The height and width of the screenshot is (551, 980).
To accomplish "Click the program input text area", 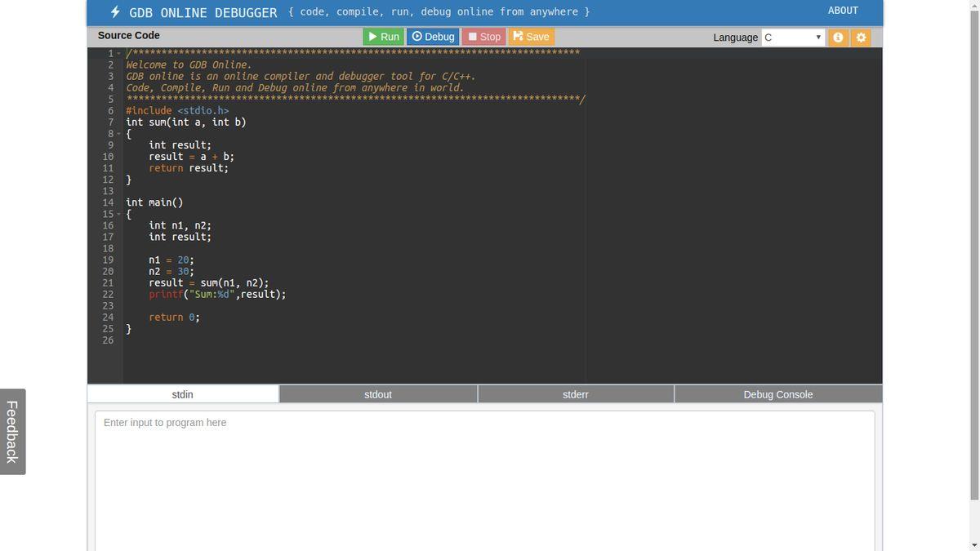I will pyautogui.click(x=485, y=480).
